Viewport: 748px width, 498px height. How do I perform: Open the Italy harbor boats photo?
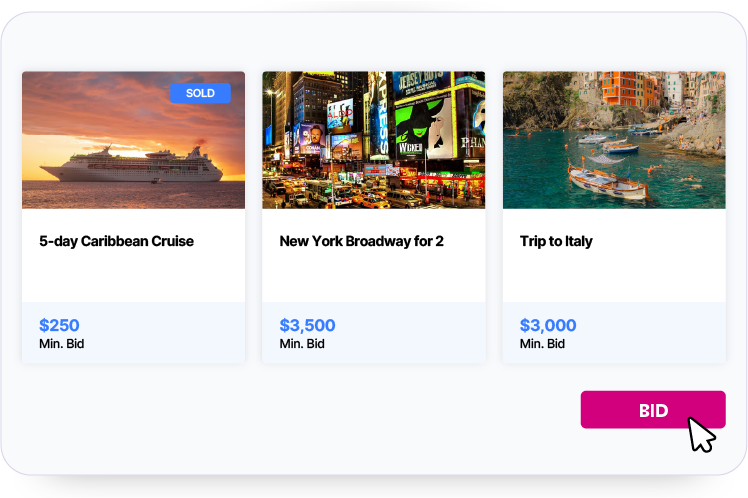tap(614, 140)
